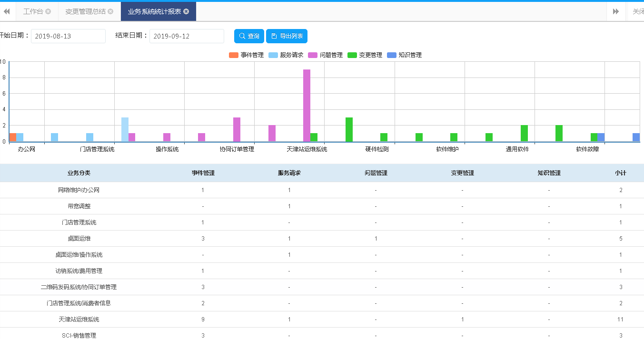644x339 pixels.
Task: Close the 业务系统统计报表 tab
Action: tap(186, 11)
